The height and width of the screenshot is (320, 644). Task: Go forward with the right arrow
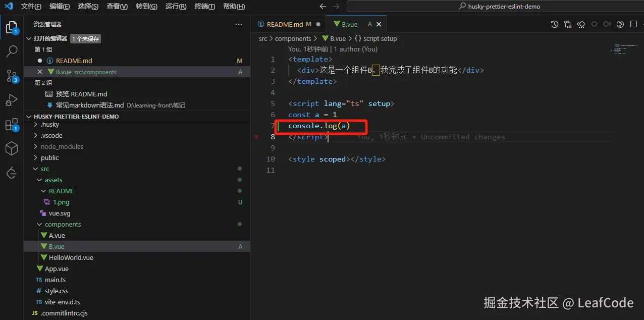[337, 7]
